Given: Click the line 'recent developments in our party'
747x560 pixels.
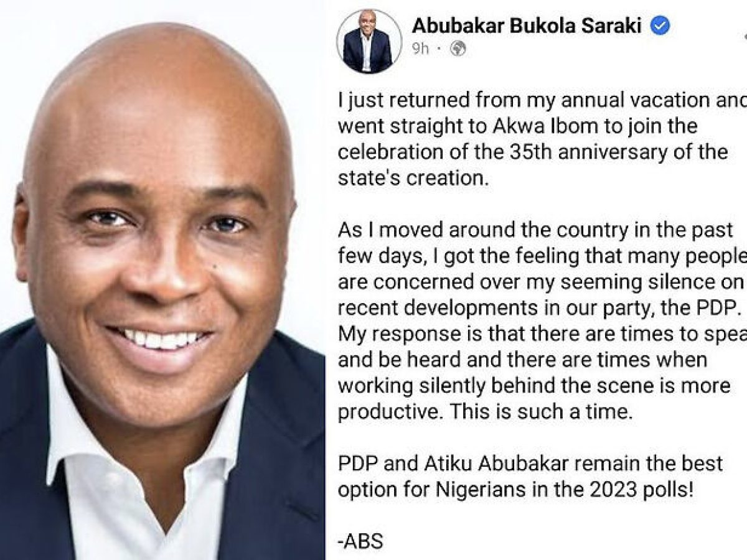Looking at the screenshot, I should pyautogui.click(x=540, y=309).
